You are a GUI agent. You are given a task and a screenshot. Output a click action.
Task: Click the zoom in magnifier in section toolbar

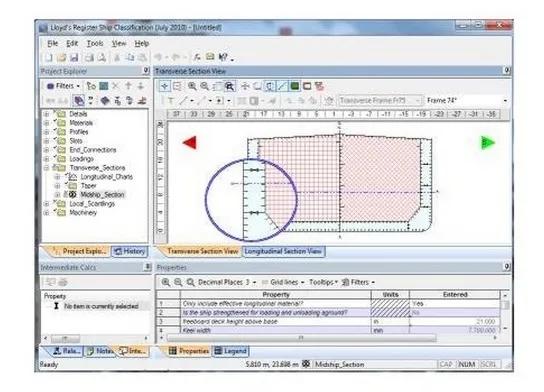(x=192, y=86)
